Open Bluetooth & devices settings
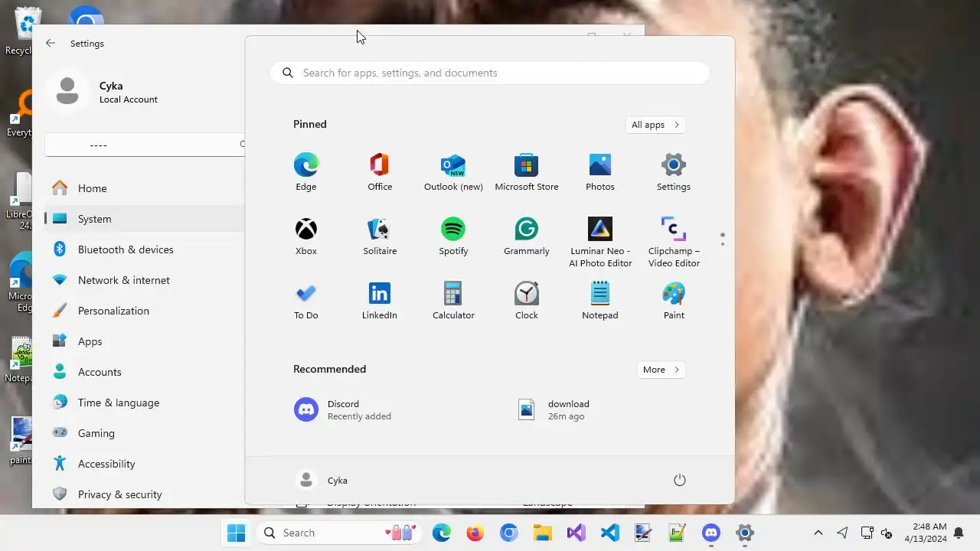 (144, 249)
